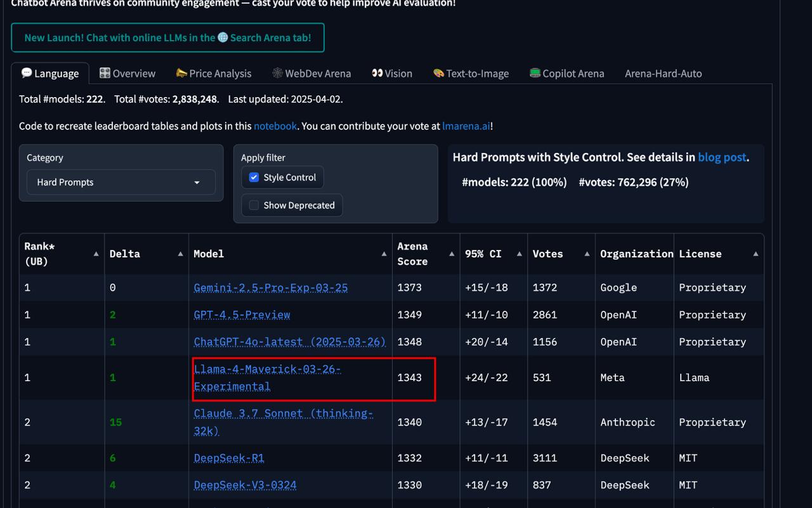The height and width of the screenshot is (508, 812).
Task: Open the Text-to-Image tab
Action: pyautogui.click(x=471, y=74)
